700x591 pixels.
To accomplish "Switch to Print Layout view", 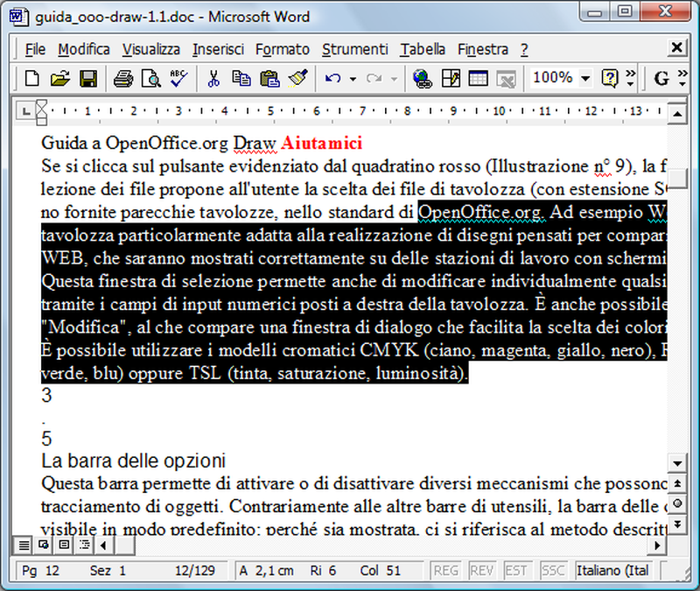I will pos(64,545).
